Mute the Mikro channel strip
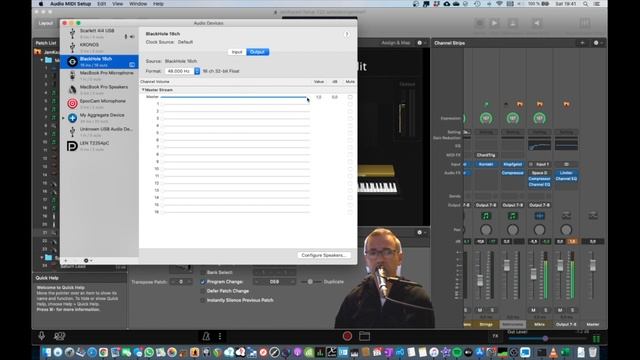 (x=533, y=310)
